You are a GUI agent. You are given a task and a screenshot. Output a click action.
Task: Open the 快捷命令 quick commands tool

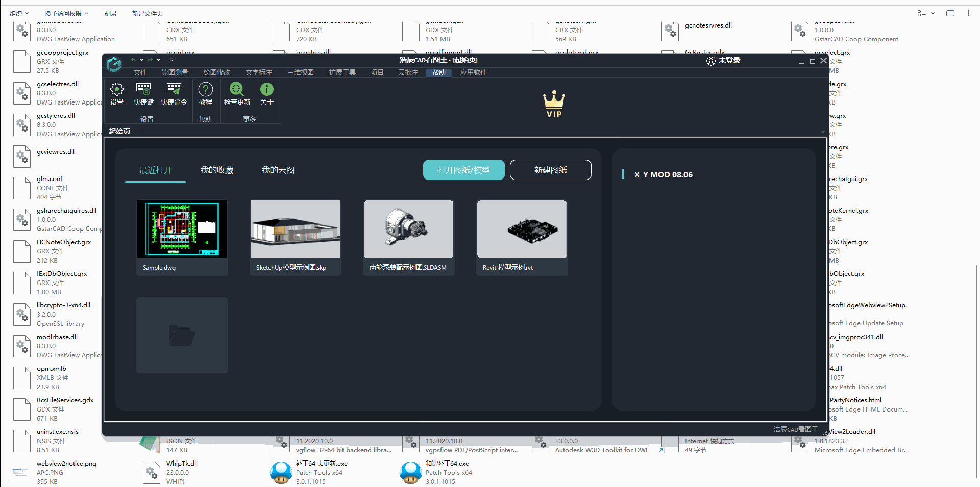coord(174,94)
